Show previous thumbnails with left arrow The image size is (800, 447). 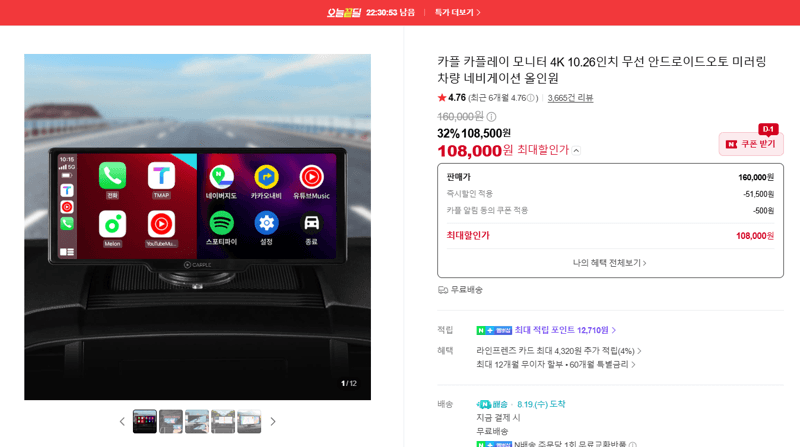point(122,421)
